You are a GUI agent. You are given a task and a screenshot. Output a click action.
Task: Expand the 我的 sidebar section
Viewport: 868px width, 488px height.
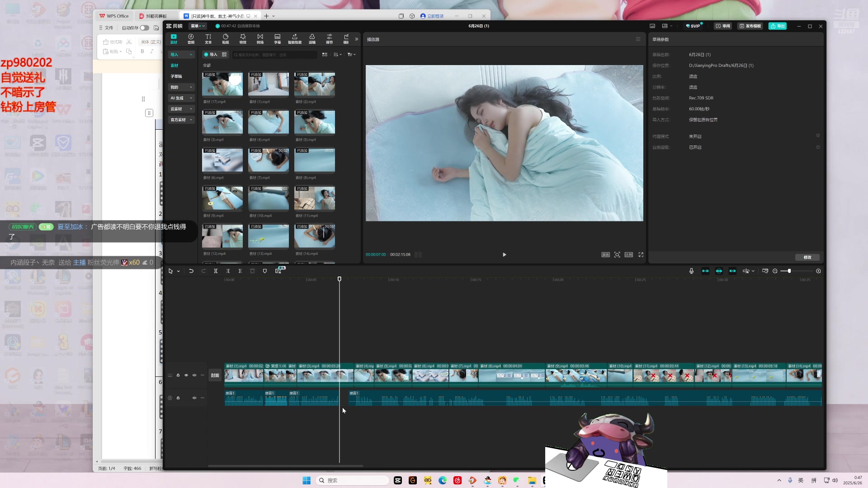point(181,87)
